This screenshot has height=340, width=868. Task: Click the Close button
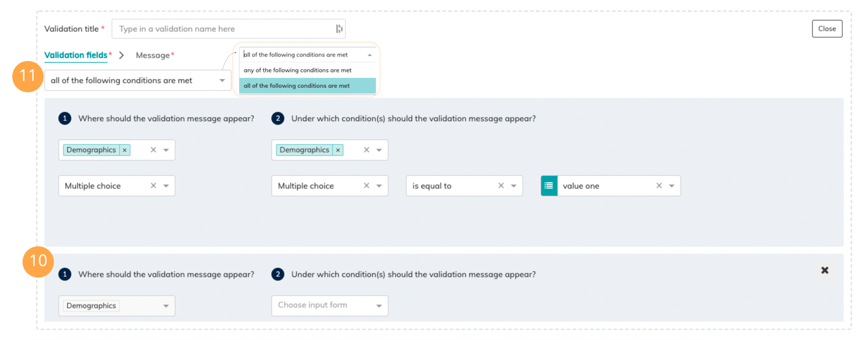point(827,29)
